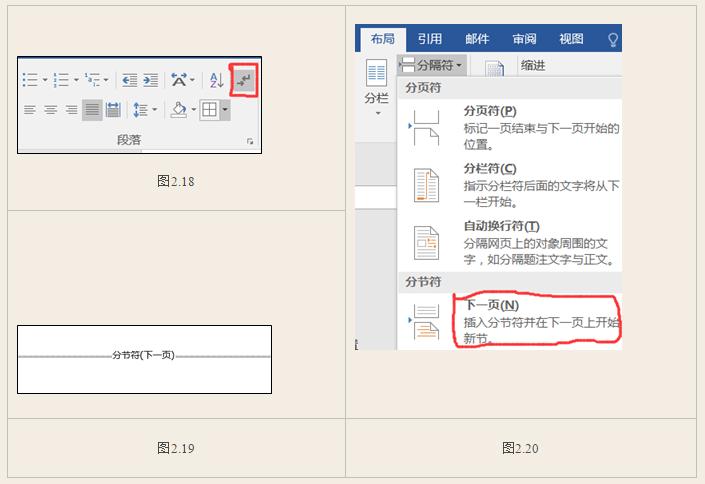The image size is (705, 484).
Task: Align the text right
Action: tap(71, 109)
